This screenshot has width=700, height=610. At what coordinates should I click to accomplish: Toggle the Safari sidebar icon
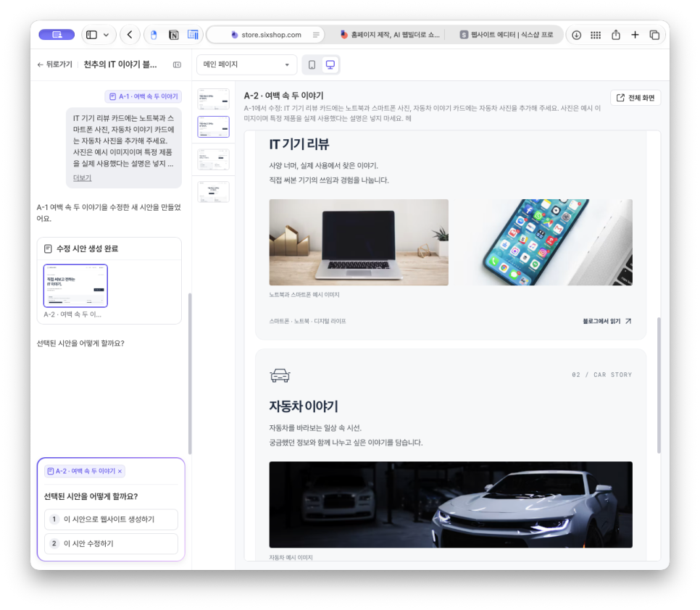point(91,35)
